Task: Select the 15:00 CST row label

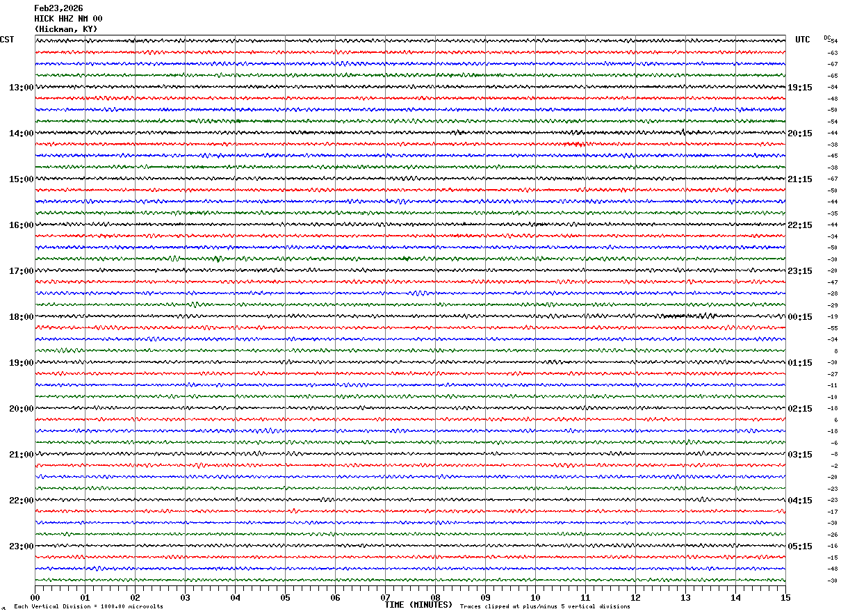Action: [x=21, y=179]
